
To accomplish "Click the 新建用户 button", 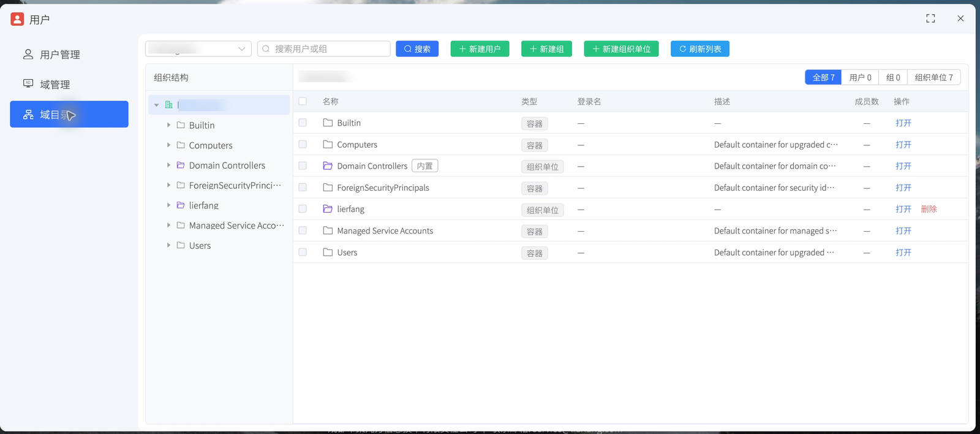I will [480, 49].
